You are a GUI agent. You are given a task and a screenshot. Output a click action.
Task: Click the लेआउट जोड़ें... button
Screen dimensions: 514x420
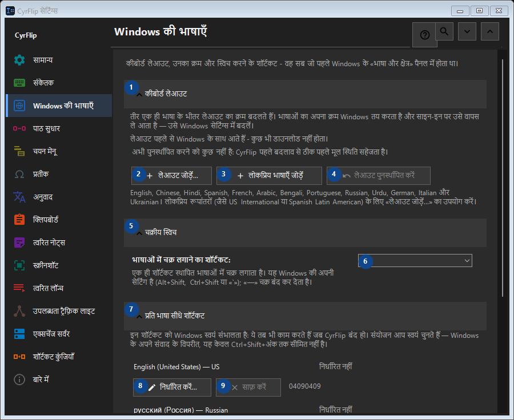(171, 176)
